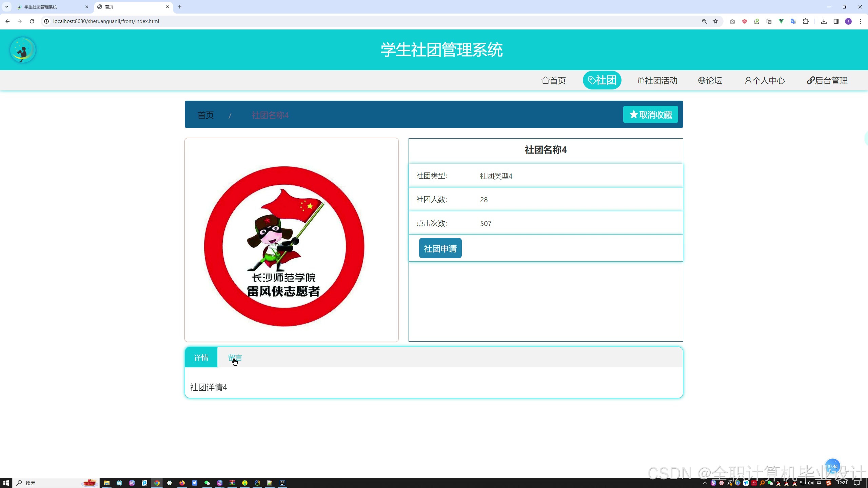Image resolution: width=868 pixels, height=488 pixels.
Task: Open Chrome downloads icon
Action: [824, 21]
